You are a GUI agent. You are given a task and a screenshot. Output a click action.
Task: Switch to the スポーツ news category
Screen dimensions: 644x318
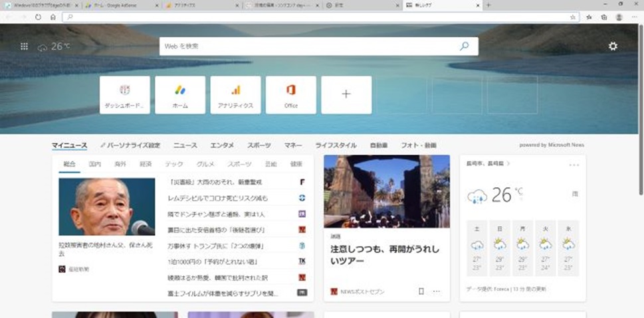click(259, 145)
